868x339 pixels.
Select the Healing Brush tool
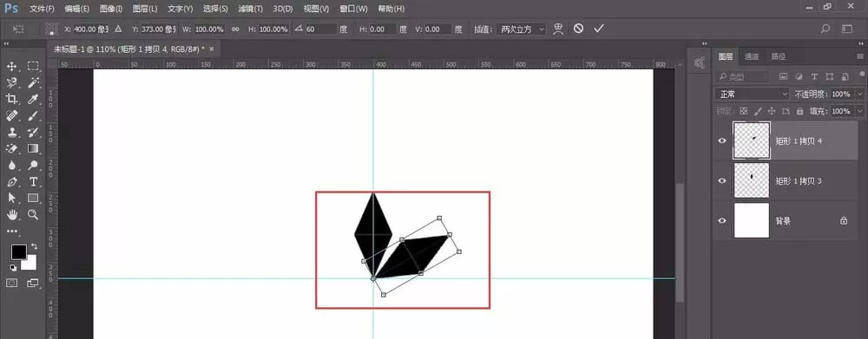point(11,115)
